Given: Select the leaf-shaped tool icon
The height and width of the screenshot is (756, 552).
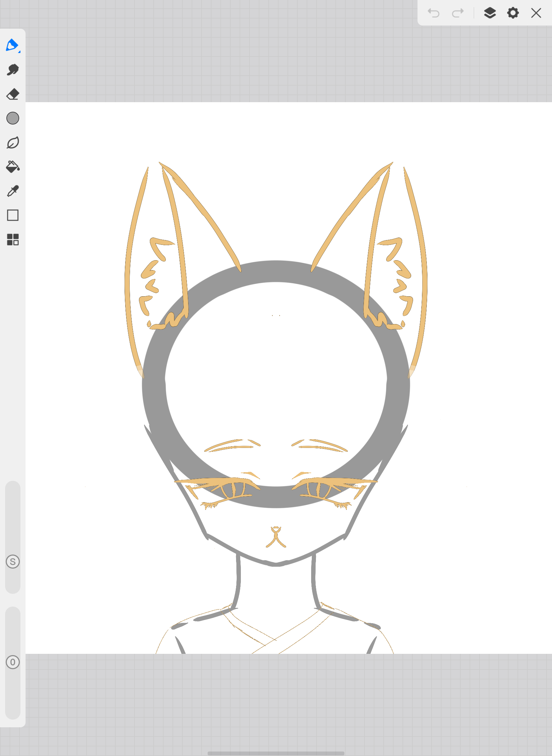Looking at the screenshot, I should tap(13, 143).
